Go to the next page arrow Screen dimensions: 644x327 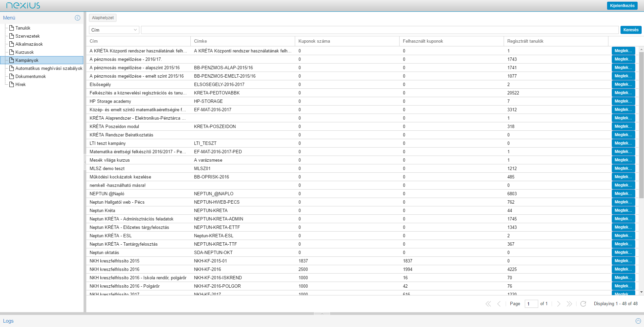coord(559,304)
